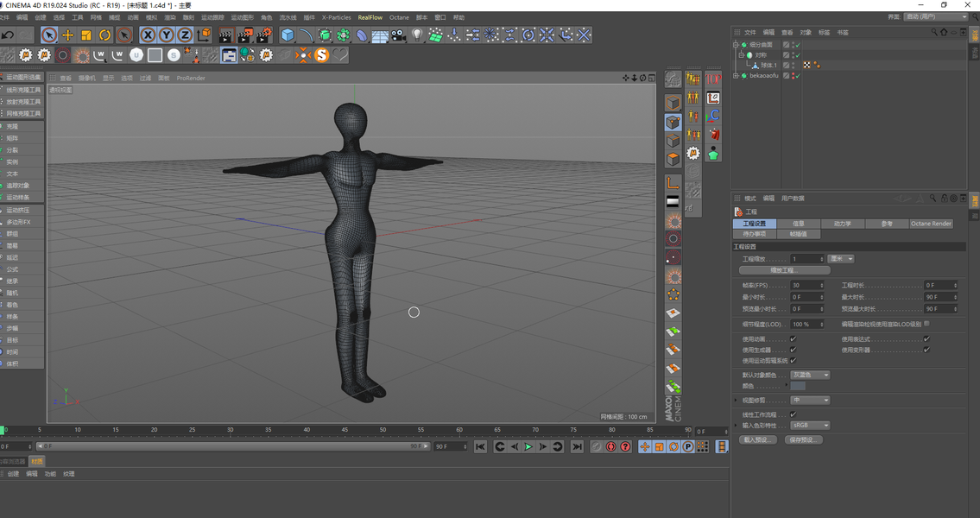Open the 默认对象颜色 dropdown
Viewport: 980px width, 518px height.
[x=810, y=376]
